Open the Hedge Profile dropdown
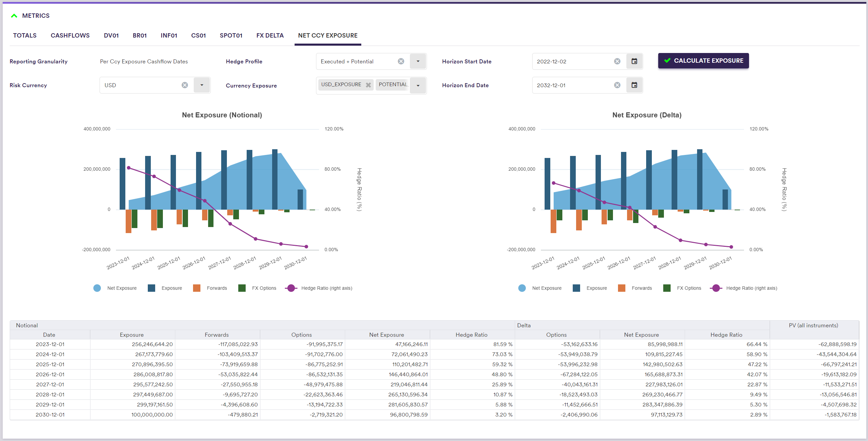The width and height of the screenshot is (868, 441). click(x=418, y=61)
